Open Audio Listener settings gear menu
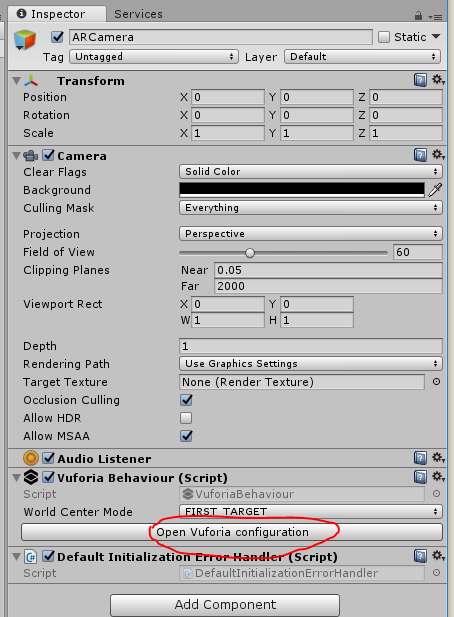 438,458
